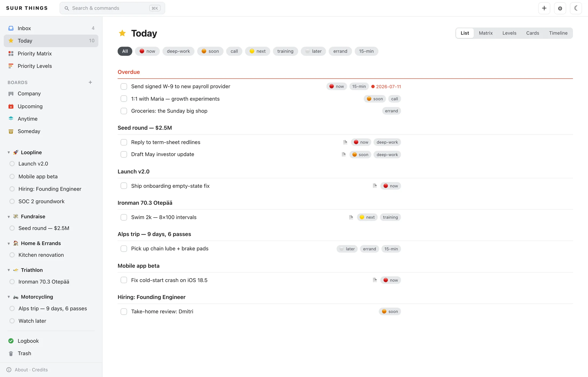Click the Loopline rocket icon

(x=16, y=152)
